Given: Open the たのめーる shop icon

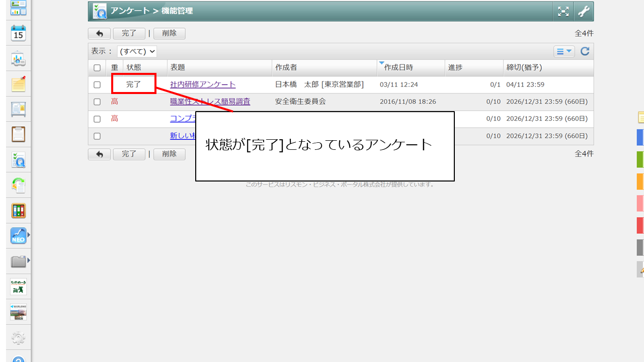Looking at the screenshot, I should [19, 287].
